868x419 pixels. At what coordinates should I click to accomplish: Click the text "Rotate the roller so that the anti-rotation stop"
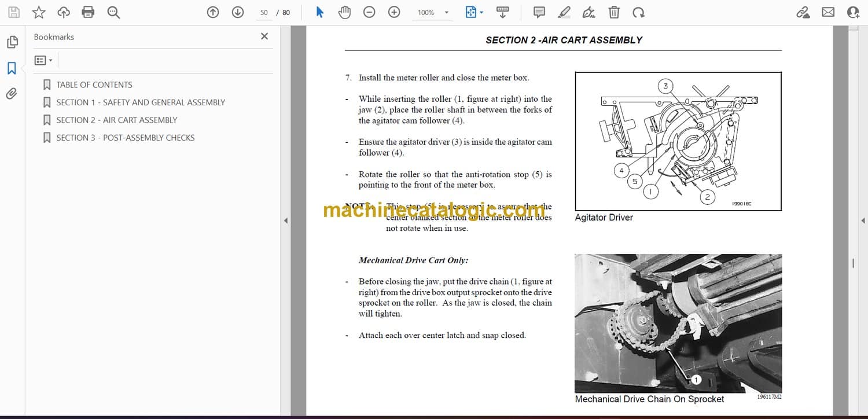pyautogui.click(x=444, y=174)
